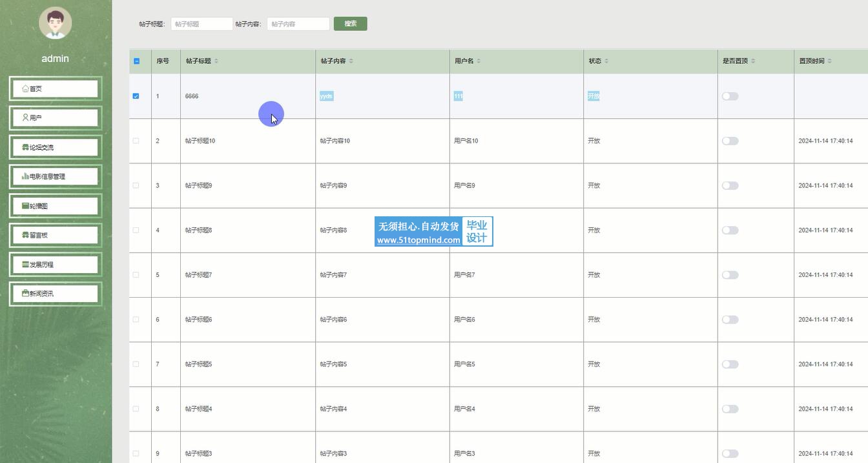Enable the 是否置顶 switch for 帖子标题10
The width and height of the screenshot is (868, 463).
(x=730, y=141)
